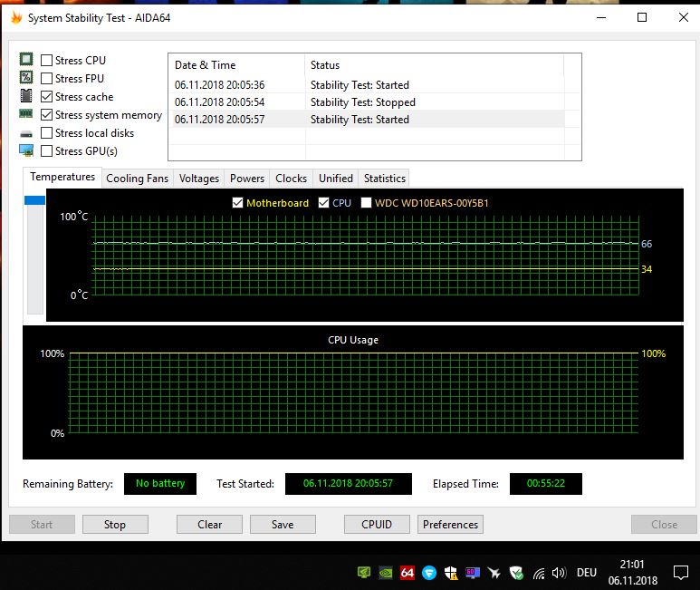The width and height of the screenshot is (700, 590).
Task: Open the Action Center notification icon
Action: (x=681, y=572)
